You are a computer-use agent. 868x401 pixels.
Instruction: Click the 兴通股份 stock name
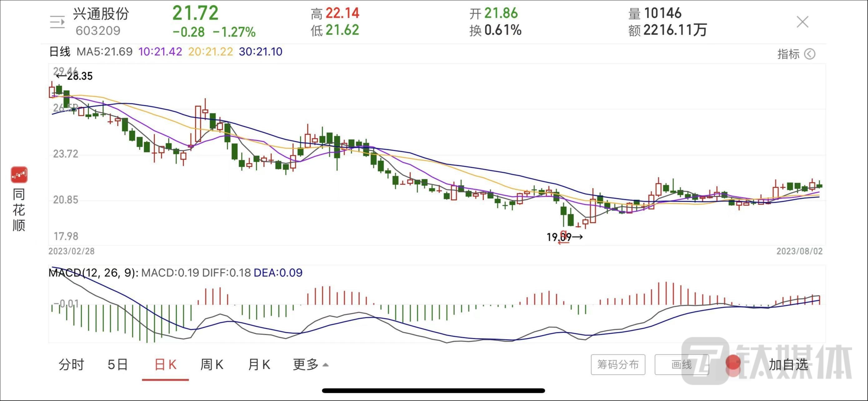(101, 14)
